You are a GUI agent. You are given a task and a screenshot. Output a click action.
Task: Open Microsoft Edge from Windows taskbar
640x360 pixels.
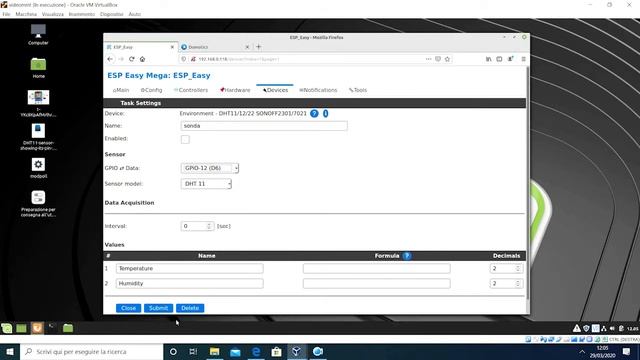pos(256,351)
